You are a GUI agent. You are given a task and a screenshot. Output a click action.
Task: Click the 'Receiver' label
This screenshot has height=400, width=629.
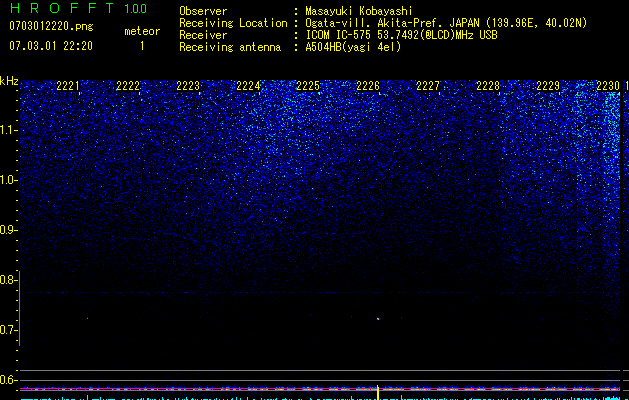[x=203, y=35]
